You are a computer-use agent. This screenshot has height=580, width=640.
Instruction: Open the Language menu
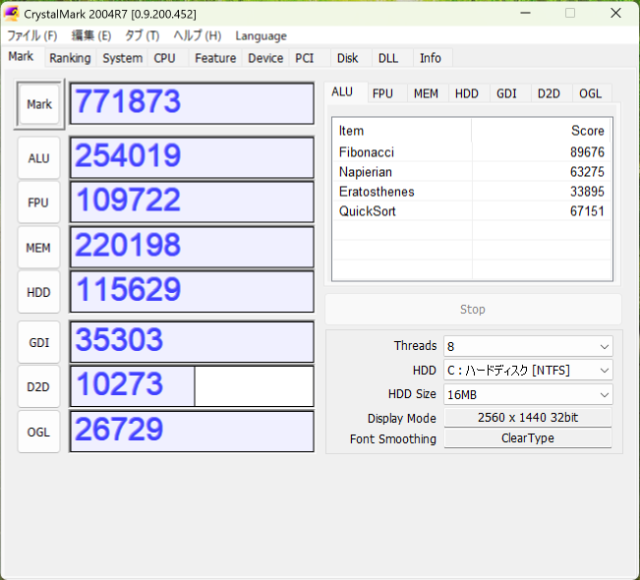(261, 36)
